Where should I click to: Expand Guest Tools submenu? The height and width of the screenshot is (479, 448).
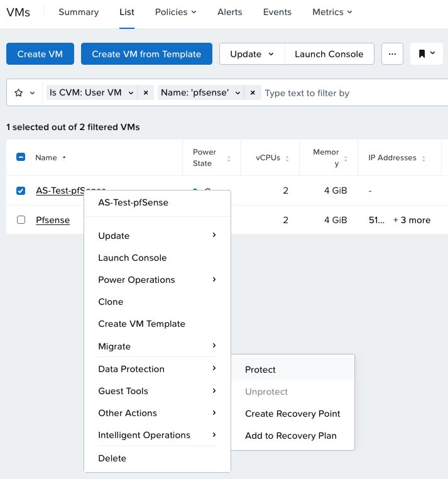(157, 391)
